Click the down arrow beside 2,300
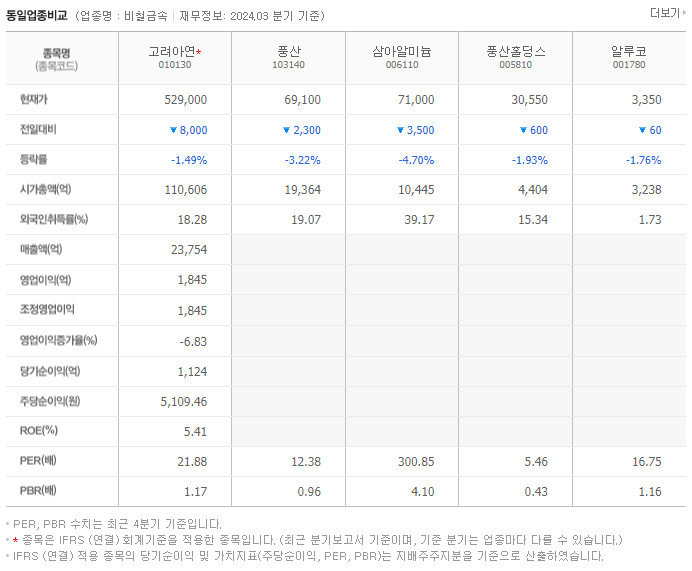 tap(286, 130)
